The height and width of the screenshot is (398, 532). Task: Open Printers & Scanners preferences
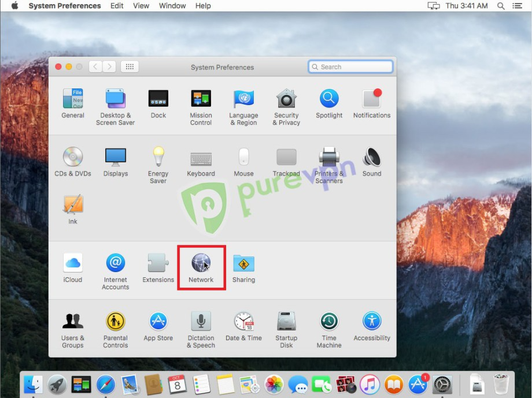pos(329,165)
